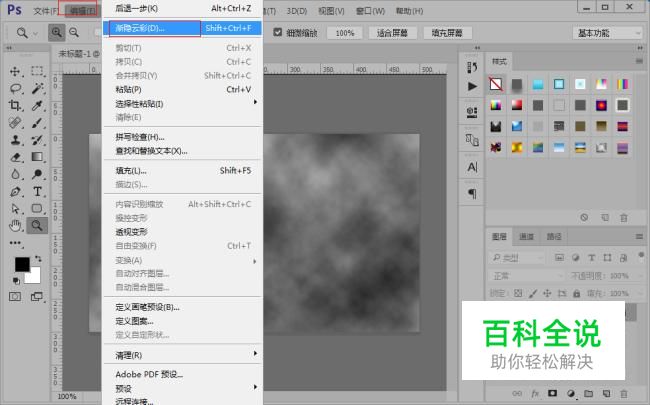Open the Paragraph panel icon
This screenshot has height=405, width=650.
point(472,193)
